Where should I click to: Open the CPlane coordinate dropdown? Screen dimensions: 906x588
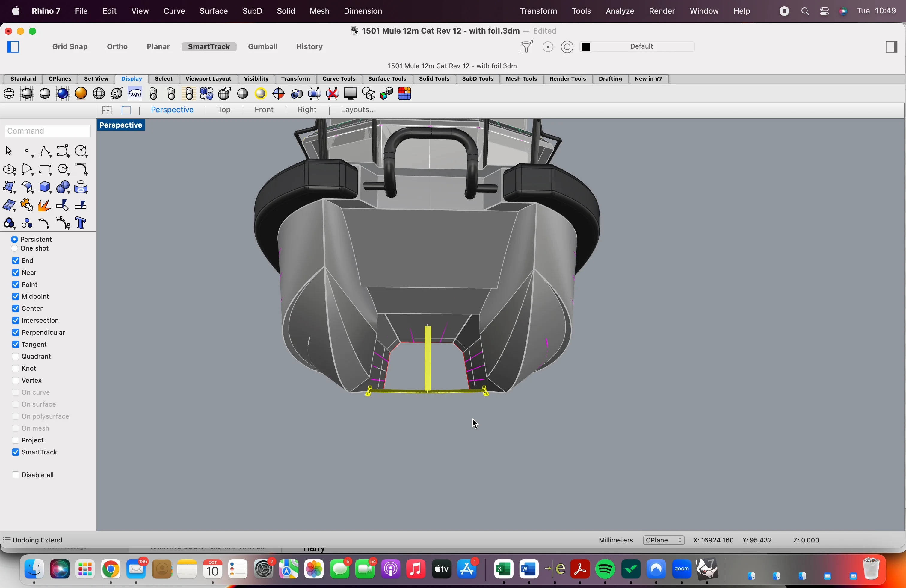664,540
